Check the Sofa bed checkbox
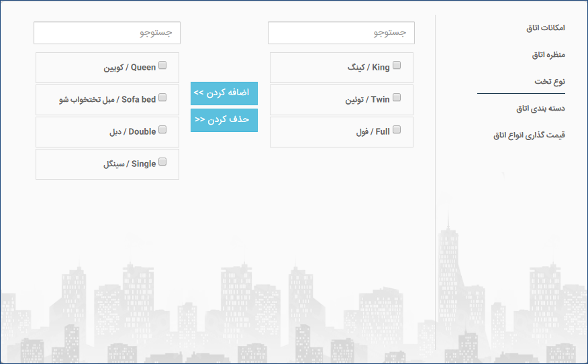The width and height of the screenshot is (588, 364). [x=162, y=97]
